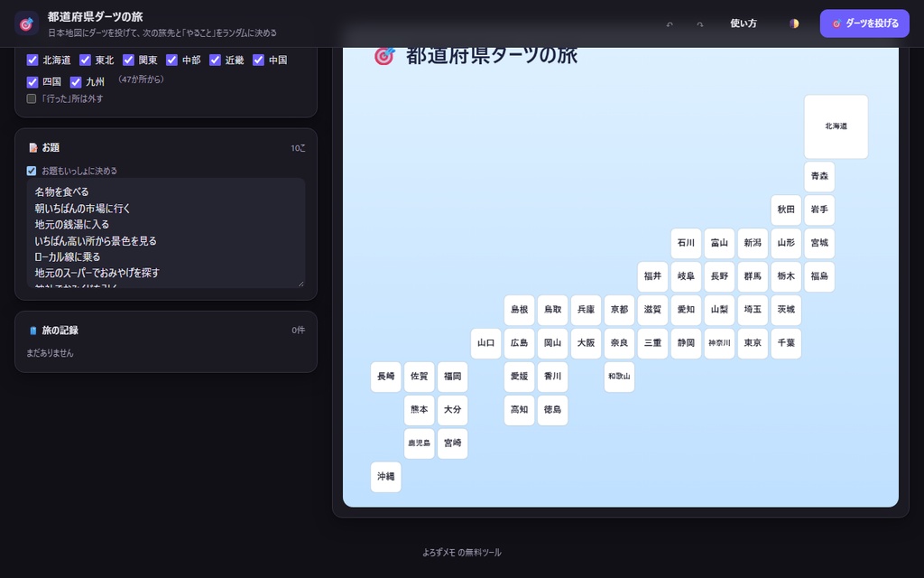The image size is (924, 578).
Task: Open the 使い方 help link
Action: click(744, 23)
